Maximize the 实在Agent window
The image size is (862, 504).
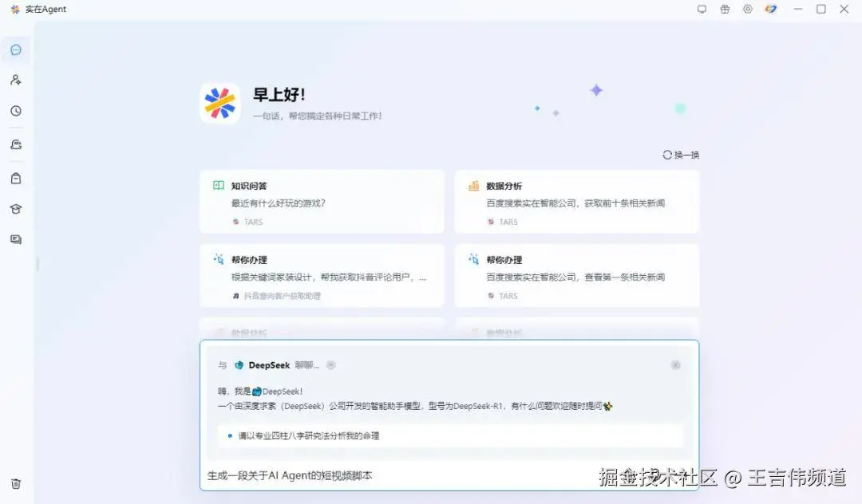(x=820, y=9)
